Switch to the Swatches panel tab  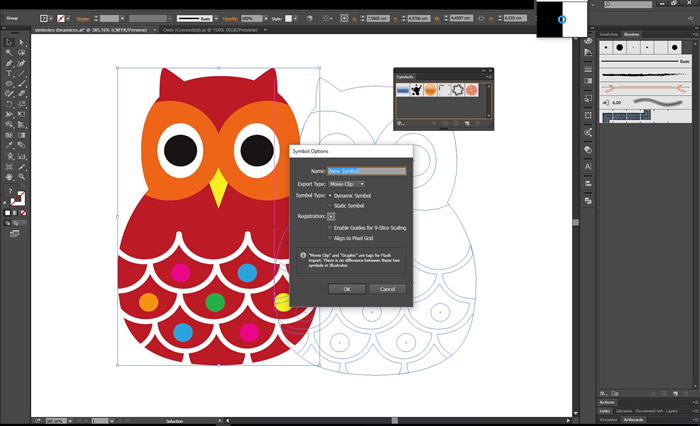coord(610,35)
